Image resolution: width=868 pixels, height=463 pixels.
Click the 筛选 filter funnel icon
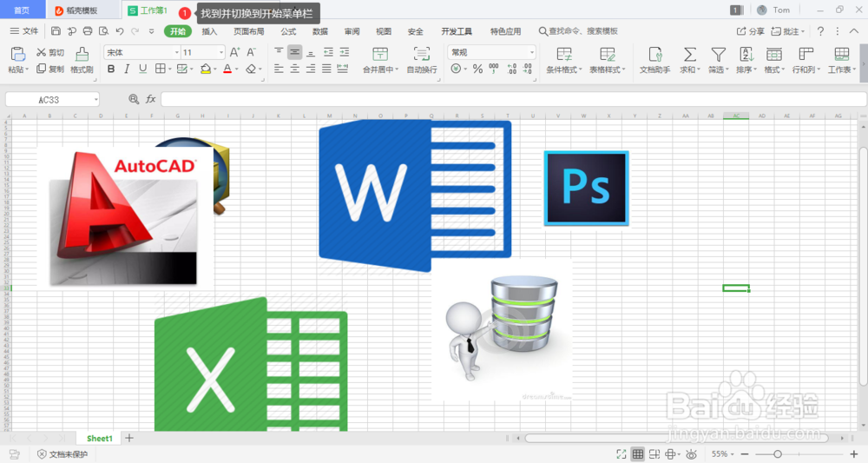coord(719,54)
